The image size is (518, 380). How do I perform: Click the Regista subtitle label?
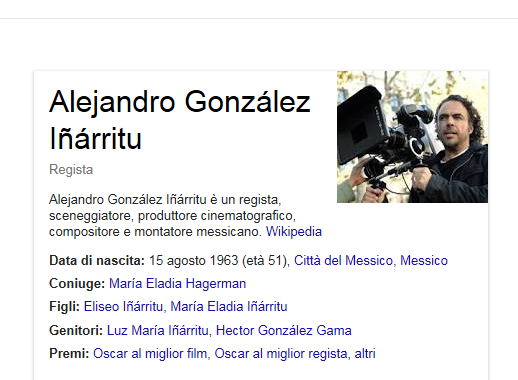click(x=71, y=170)
